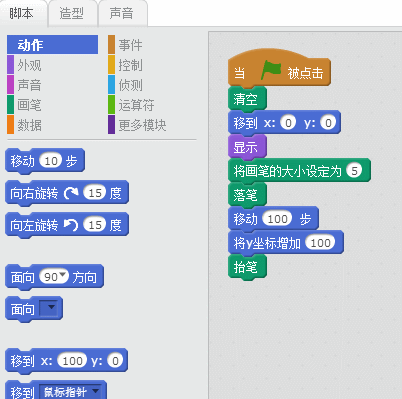The width and height of the screenshot is (402, 399).
Task: Click the 面向 90 方向 block
Action: (54, 277)
